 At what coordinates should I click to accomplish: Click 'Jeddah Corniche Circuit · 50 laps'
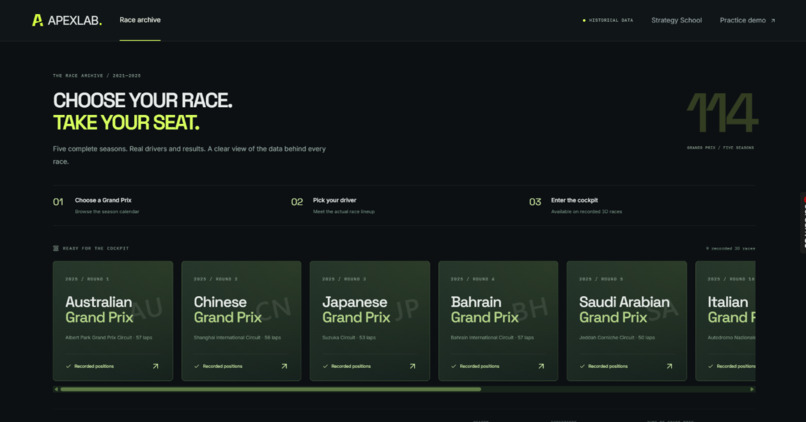point(617,338)
